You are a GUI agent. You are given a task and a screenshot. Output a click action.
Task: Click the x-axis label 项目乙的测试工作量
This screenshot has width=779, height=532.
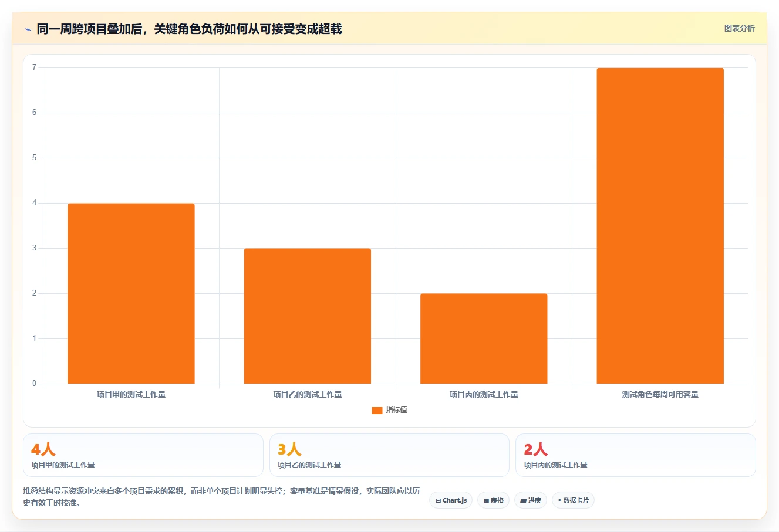(308, 394)
